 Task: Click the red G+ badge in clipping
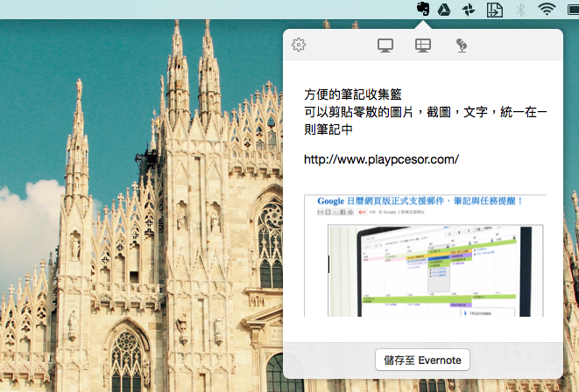coord(361,213)
